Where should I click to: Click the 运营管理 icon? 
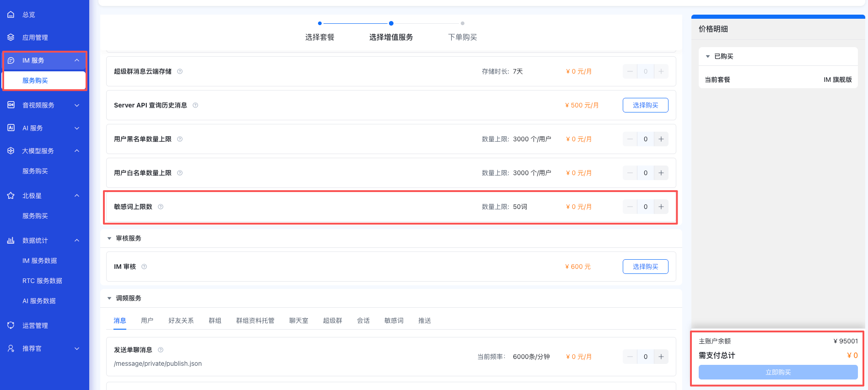(x=11, y=326)
